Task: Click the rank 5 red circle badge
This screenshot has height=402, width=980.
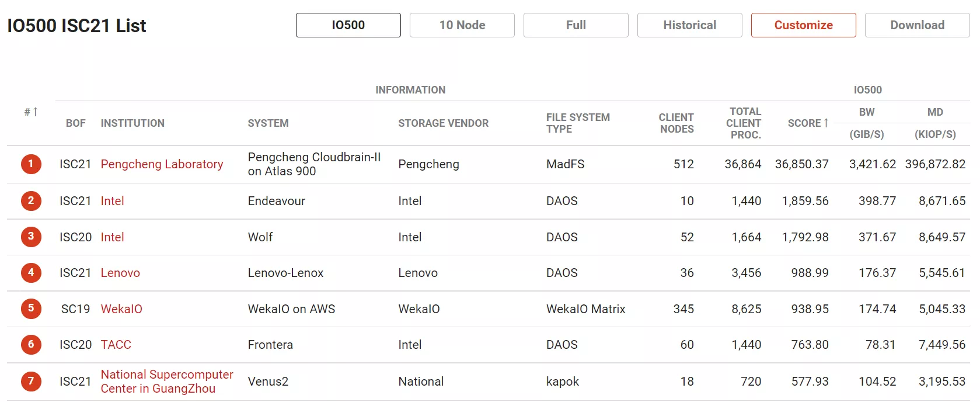Action: 31,309
